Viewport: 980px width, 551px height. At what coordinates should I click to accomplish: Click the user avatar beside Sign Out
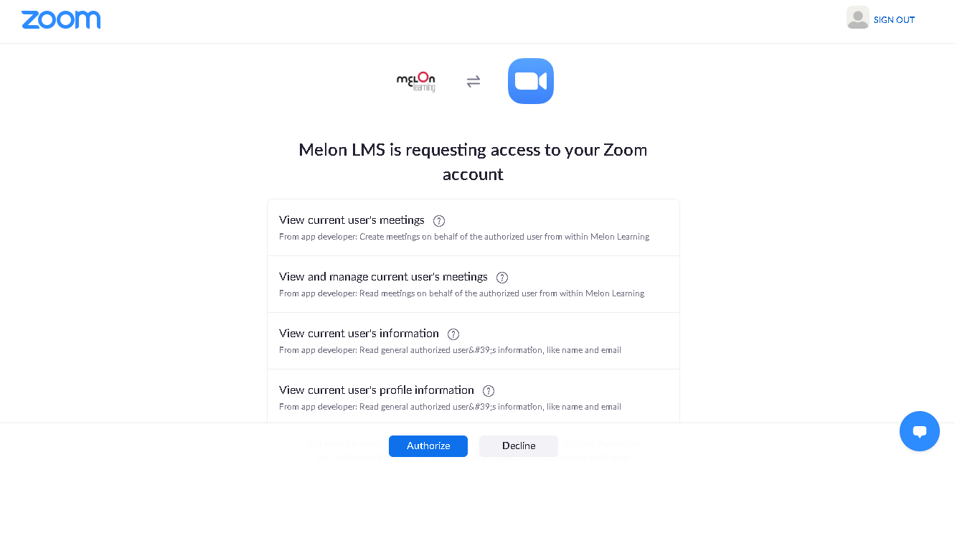click(857, 18)
